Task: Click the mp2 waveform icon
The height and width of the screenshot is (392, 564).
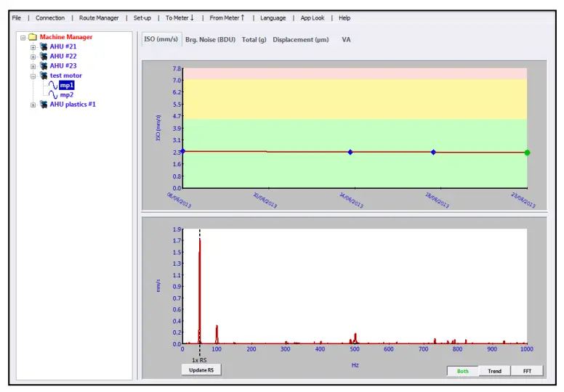Action: 53,95
